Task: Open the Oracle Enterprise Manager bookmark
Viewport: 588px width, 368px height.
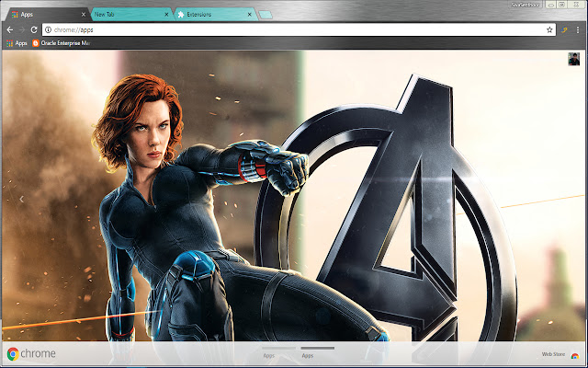Action: pos(62,43)
